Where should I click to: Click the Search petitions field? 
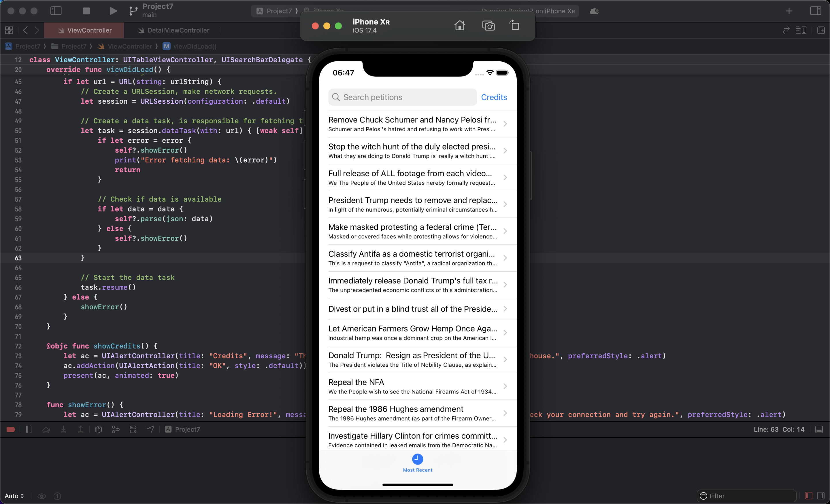[402, 97]
